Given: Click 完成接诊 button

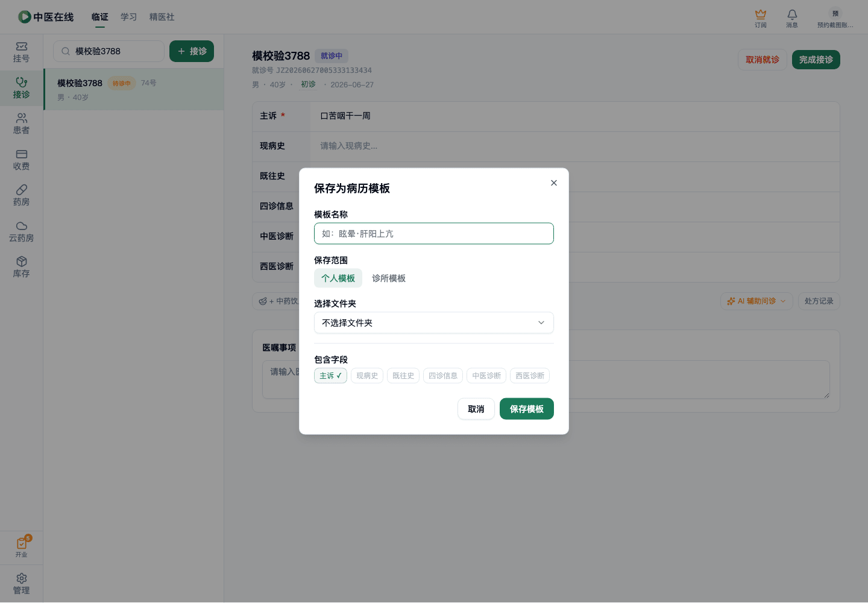Looking at the screenshot, I should (816, 60).
